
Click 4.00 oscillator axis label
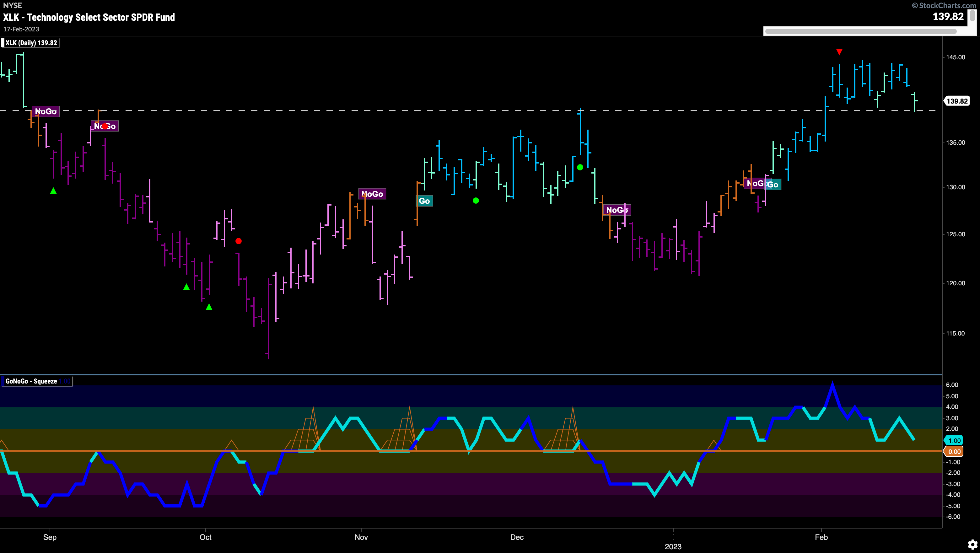[x=952, y=407]
